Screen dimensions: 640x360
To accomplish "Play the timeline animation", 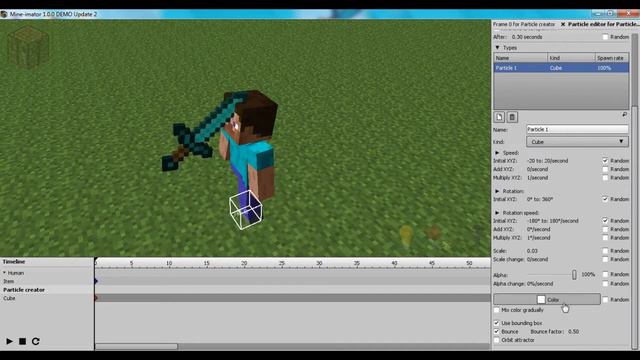I will 9,341.
